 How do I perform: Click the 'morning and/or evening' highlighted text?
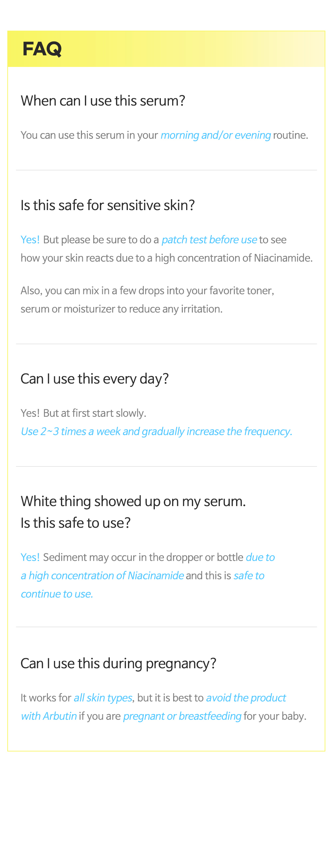tap(216, 135)
